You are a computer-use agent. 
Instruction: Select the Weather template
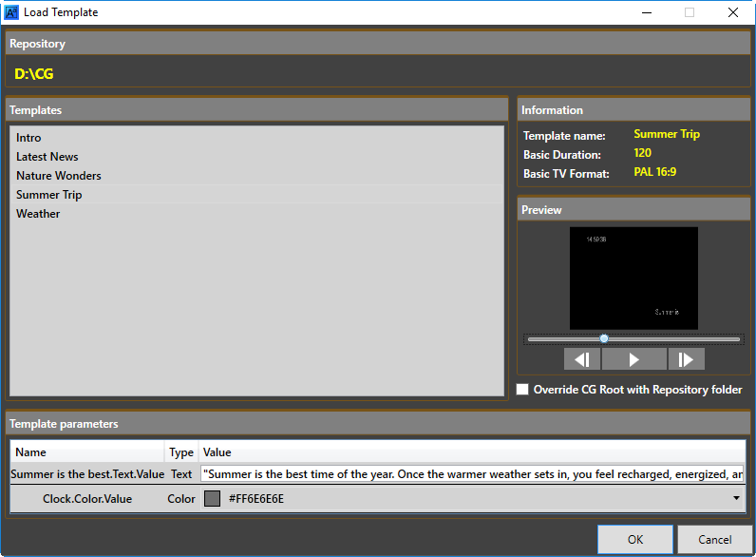coord(256,213)
